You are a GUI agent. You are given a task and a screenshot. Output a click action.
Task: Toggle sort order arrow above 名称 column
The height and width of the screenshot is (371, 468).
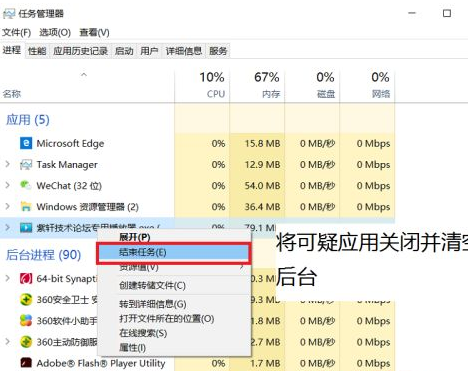point(84,75)
